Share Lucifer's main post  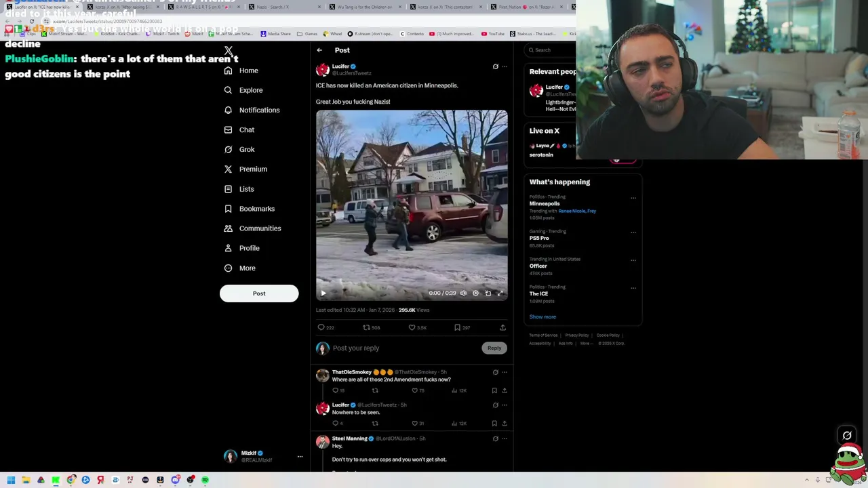point(502,327)
